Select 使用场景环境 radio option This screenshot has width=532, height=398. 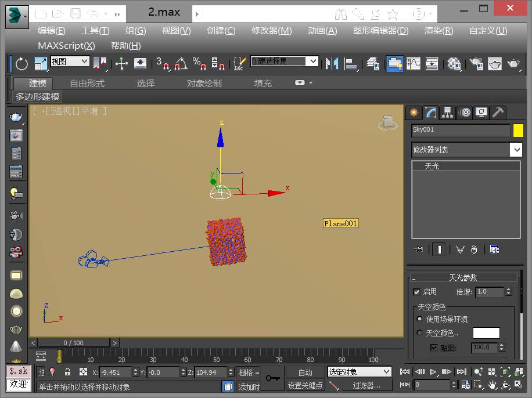click(x=420, y=319)
